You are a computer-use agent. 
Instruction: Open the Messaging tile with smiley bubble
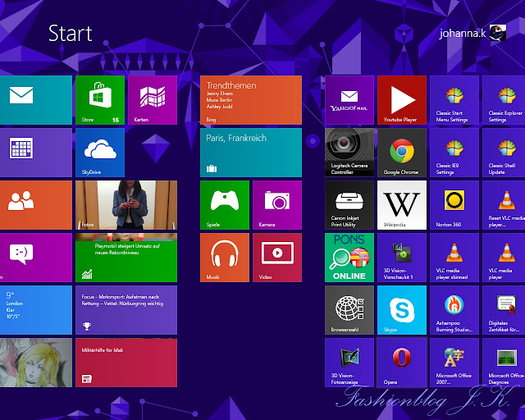click(x=36, y=258)
